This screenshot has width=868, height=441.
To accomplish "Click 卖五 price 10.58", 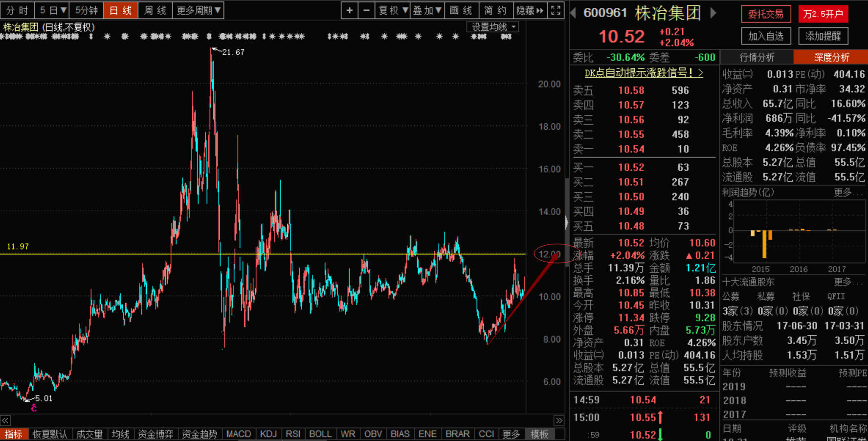I will (x=631, y=90).
